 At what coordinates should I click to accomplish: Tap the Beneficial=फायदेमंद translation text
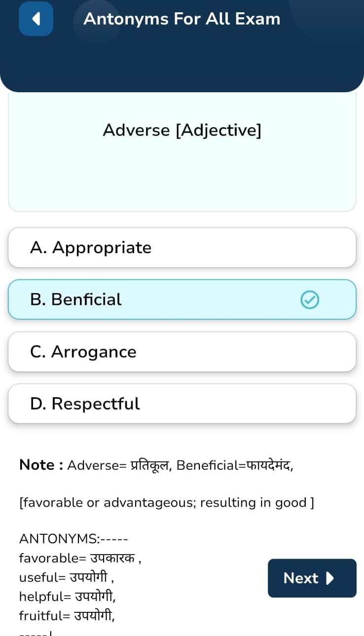[x=234, y=465]
